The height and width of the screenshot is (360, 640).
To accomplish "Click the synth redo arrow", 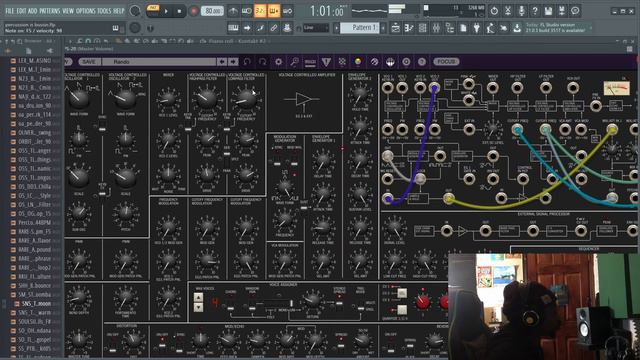I will [262, 62].
